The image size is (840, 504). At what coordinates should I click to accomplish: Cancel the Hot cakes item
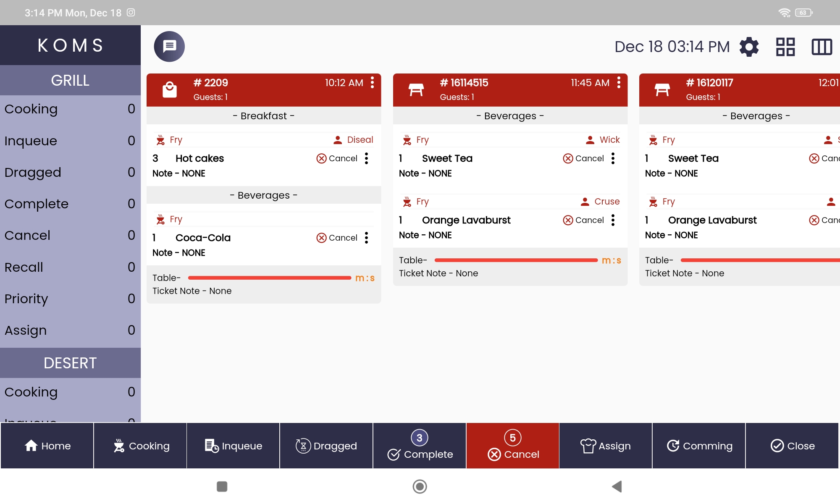(337, 158)
